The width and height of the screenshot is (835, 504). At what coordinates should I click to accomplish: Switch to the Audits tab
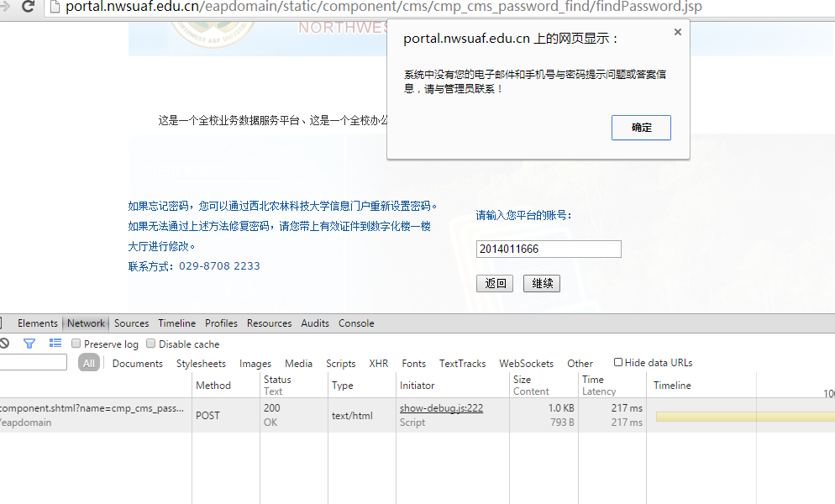315,323
